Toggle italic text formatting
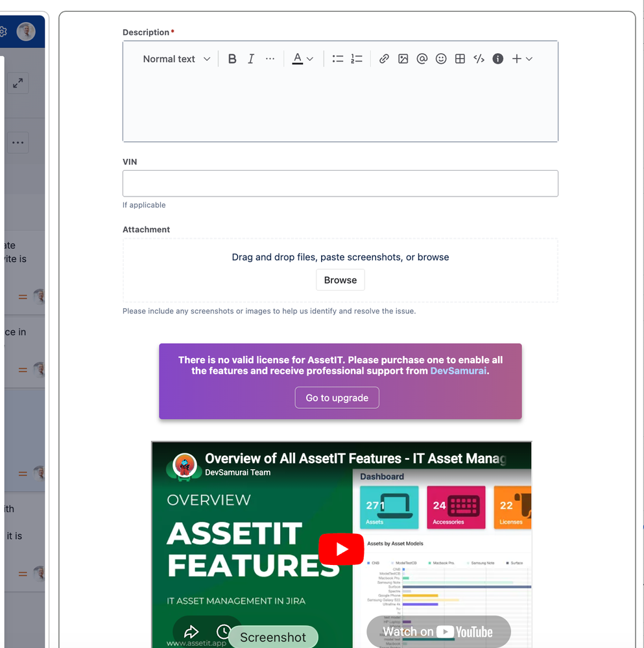Screen dimensions: 644x648 tap(251, 58)
